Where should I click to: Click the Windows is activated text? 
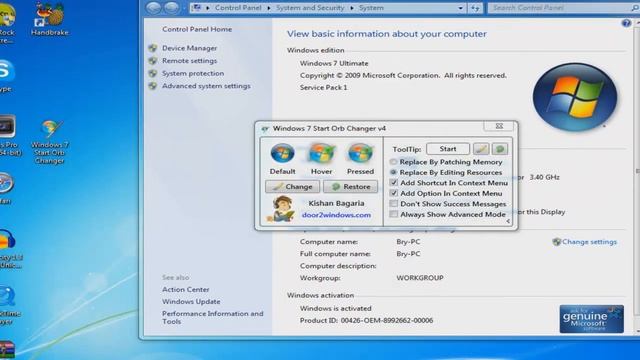tap(336, 309)
